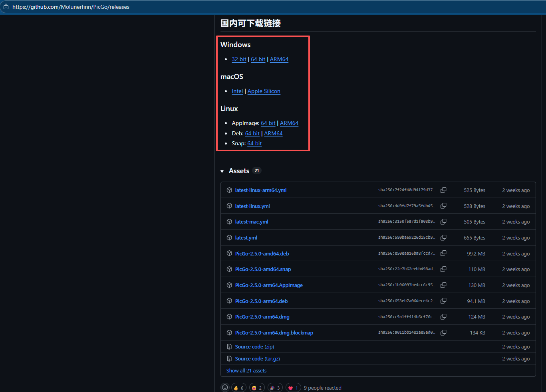Download the Windows ARM64 build
This screenshot has width=546, height=392.
pyautogui.click(x=279, y=59)
